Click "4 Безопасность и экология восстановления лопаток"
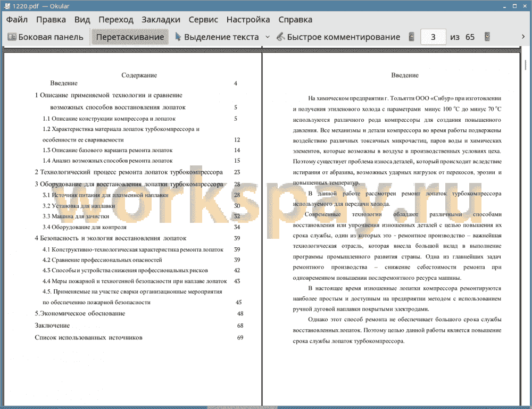 coord(111,238)
